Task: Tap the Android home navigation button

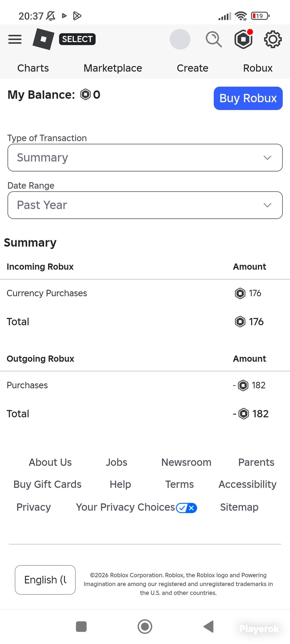Action: click(145, 626)
